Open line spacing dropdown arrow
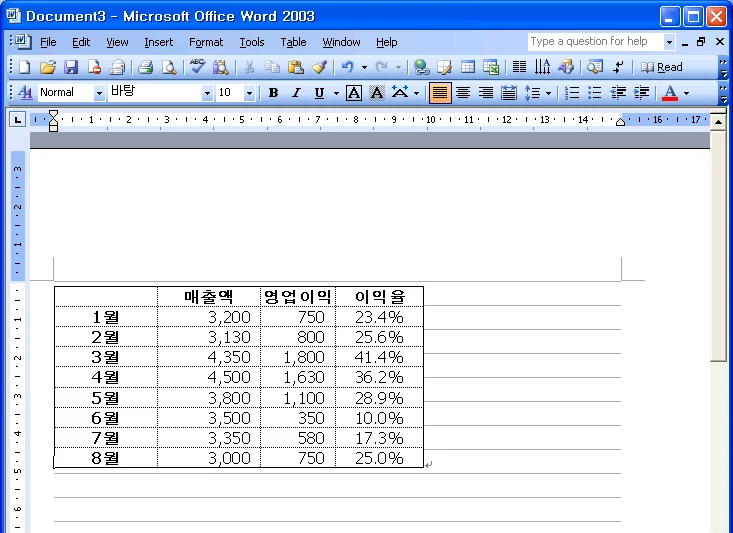733x533 pixels. [x=548, y=93]
